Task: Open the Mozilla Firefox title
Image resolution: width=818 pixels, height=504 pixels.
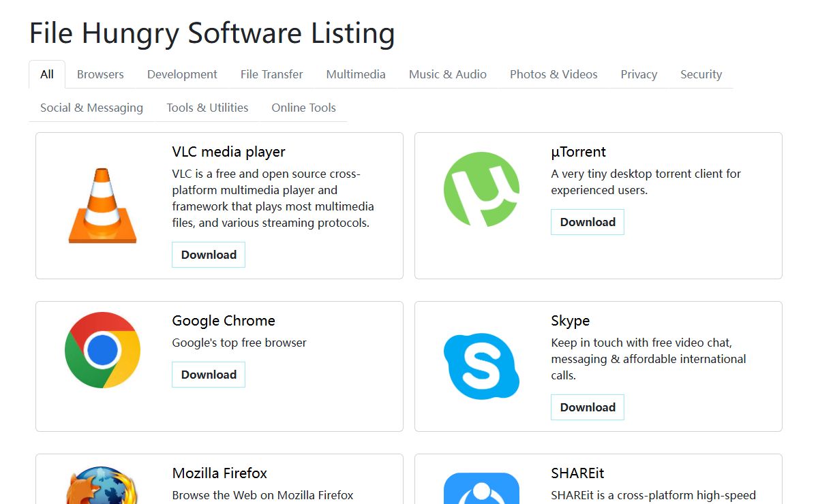Action: (x=219, y=473)
